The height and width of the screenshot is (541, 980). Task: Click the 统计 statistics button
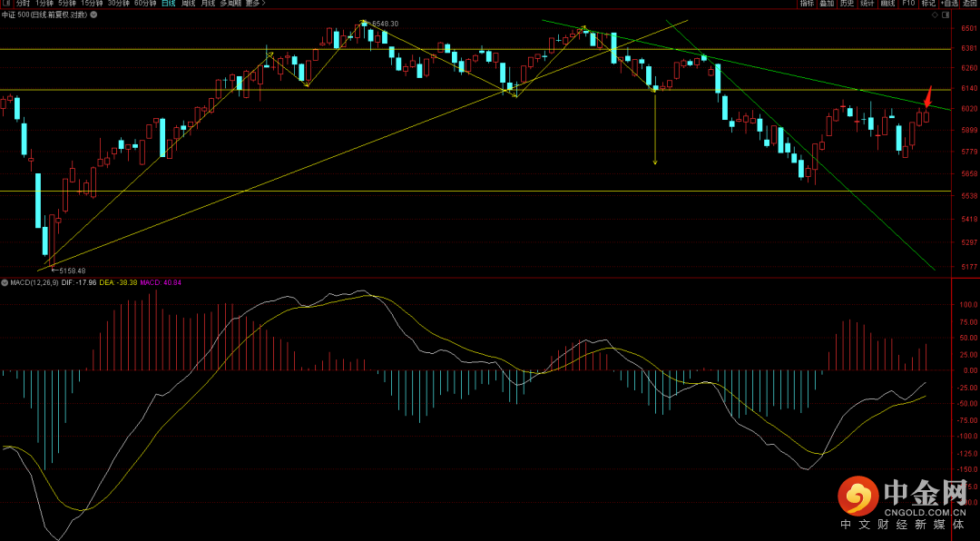(867, 3)
